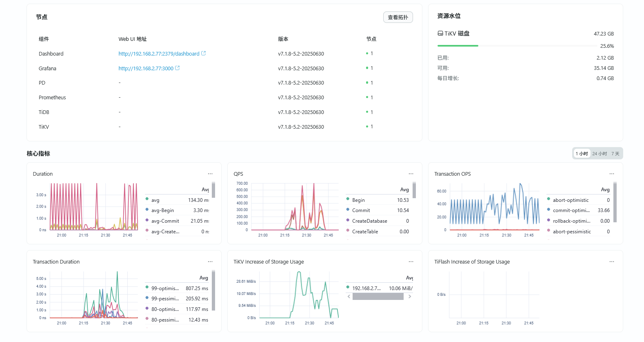The width and height of the screenshot is (644, 342).
Task: Switch time range to 24 小时
Action: click(600, 154)
